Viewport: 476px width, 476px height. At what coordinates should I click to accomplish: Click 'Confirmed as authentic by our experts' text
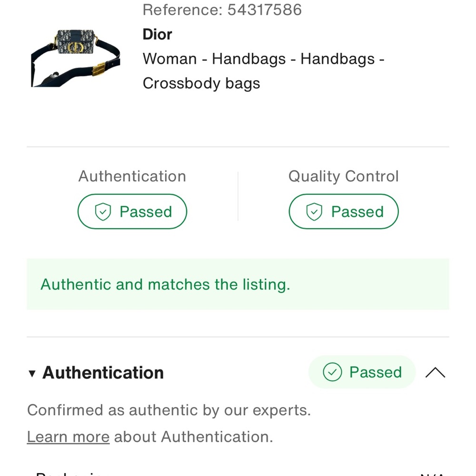coord(169,410)
